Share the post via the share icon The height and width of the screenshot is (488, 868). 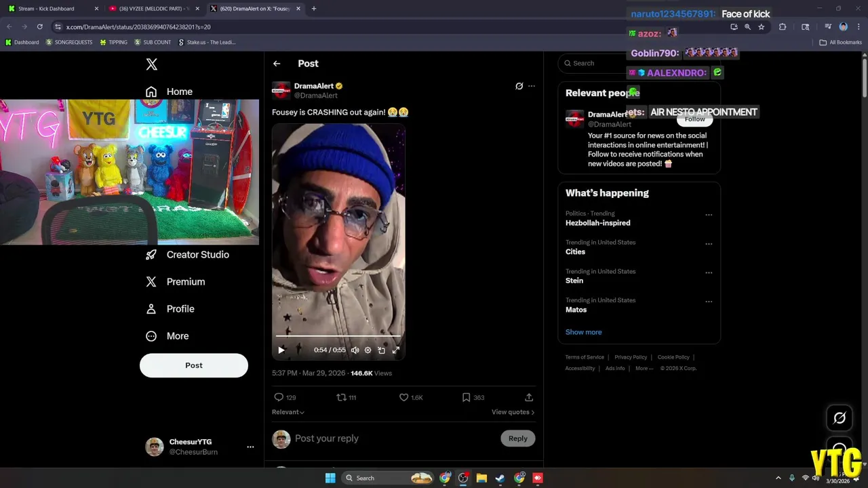(529, 398)
